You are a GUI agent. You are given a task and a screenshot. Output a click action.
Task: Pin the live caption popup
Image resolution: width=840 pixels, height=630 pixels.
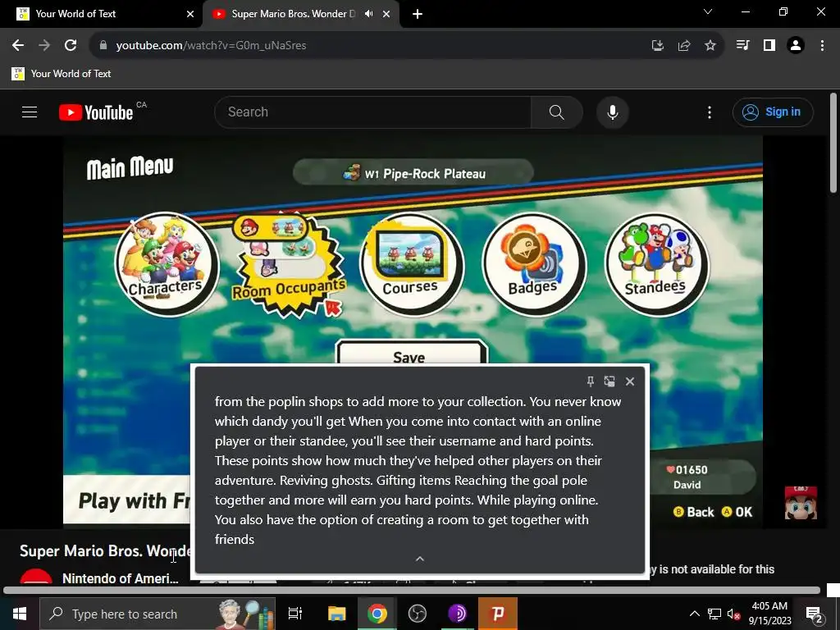tap(591, 381)
